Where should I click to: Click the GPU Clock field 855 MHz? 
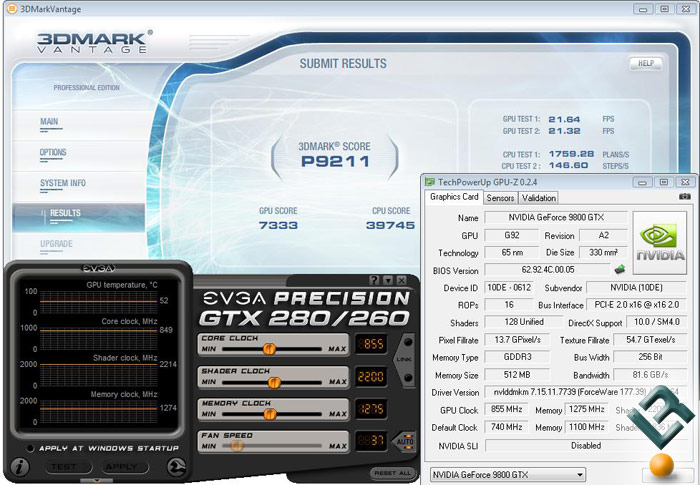pyautogui.click(x=506, y=409)
